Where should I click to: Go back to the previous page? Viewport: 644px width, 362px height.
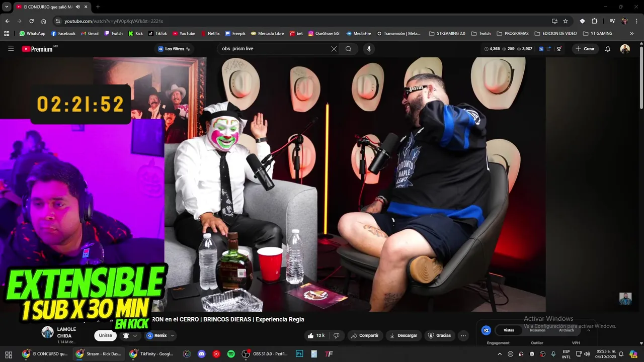click(x=7, y=21)
